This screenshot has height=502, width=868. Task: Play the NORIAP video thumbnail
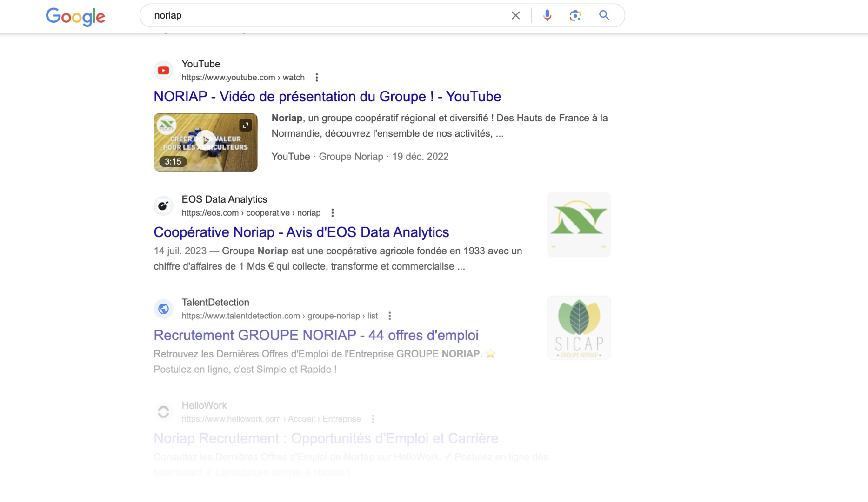point(206,142)
